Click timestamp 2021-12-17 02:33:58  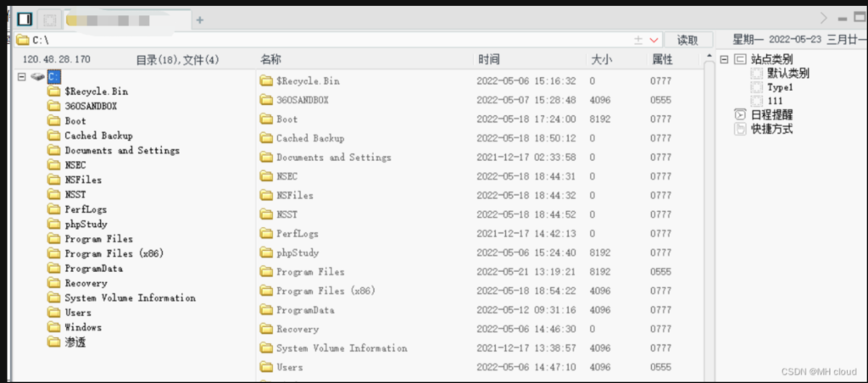coord(526,158)
